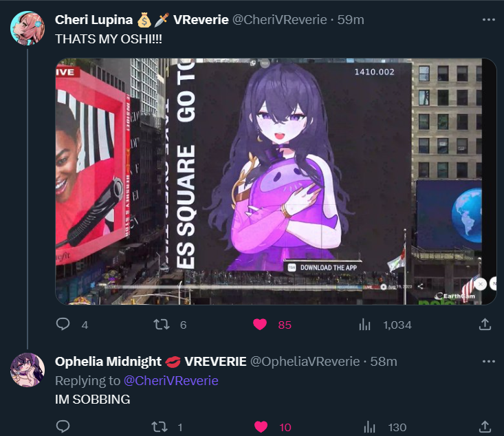Reply to Cheri Lupina's tweet
The width and height of the screenshot is (504, 436).
click(x=63, y=325)
